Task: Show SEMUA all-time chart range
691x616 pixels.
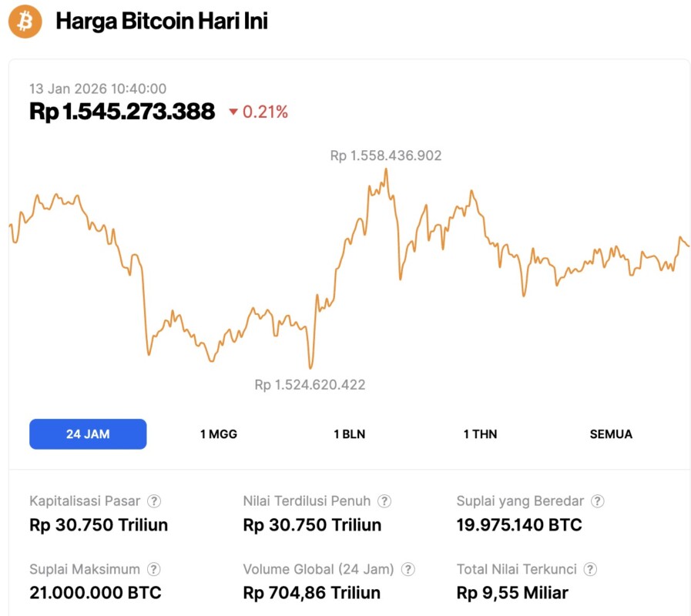Action: click(x=611, y=434)
